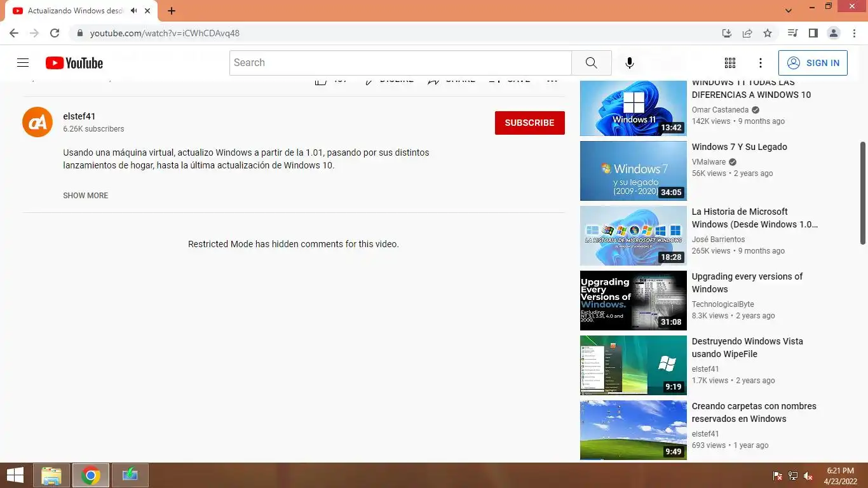Open Chrome media controls
Screen dimensions: 868x488
[x=792, y=33]
